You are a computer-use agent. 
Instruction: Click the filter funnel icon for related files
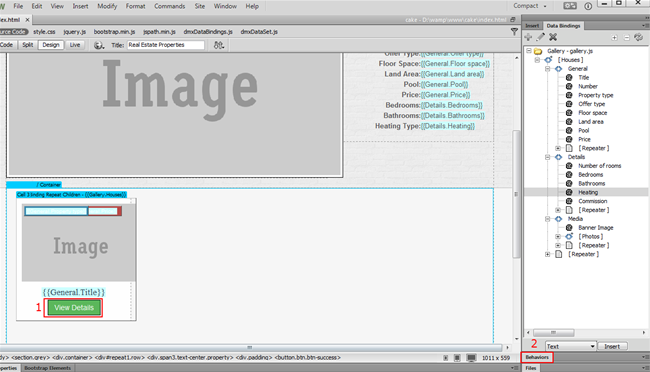click(x=514, y=32)
